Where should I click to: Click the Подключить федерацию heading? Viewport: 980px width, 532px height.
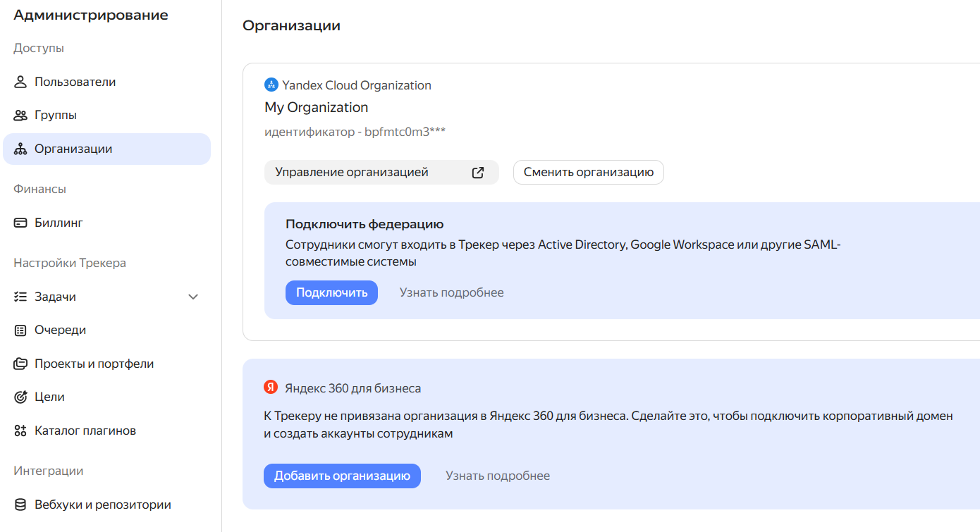(x=365, y=224)
